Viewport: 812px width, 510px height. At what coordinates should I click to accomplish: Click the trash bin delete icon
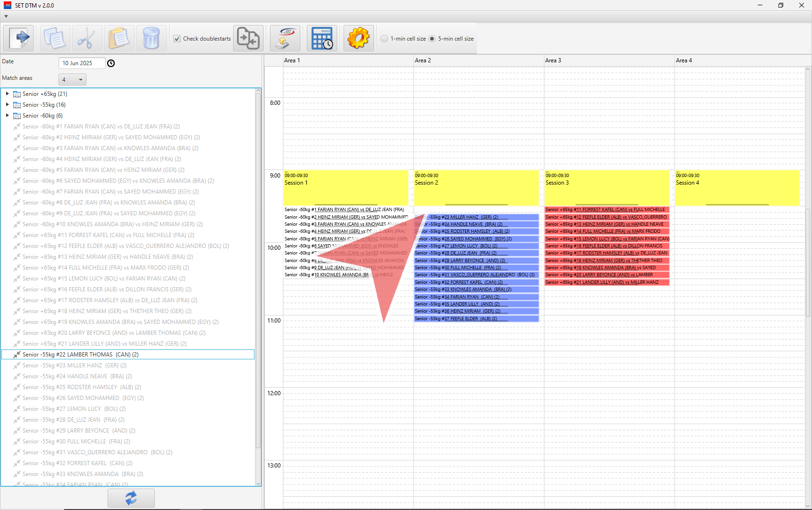(x=151, y=38)
